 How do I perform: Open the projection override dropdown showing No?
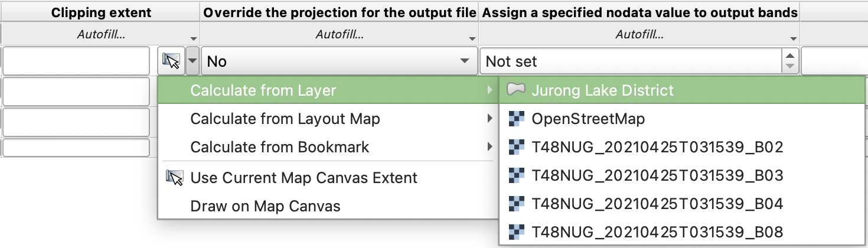pyautogui.click(x=338, y=61)
